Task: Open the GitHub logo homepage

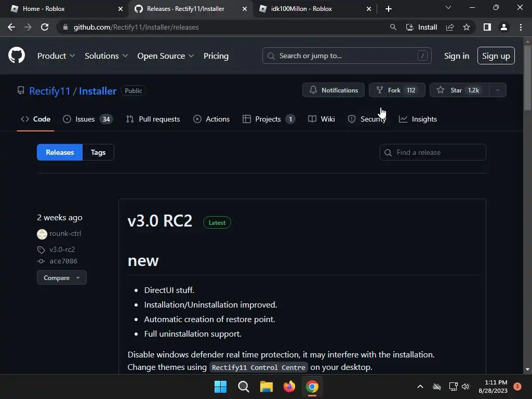Action: tap(16, 55)
